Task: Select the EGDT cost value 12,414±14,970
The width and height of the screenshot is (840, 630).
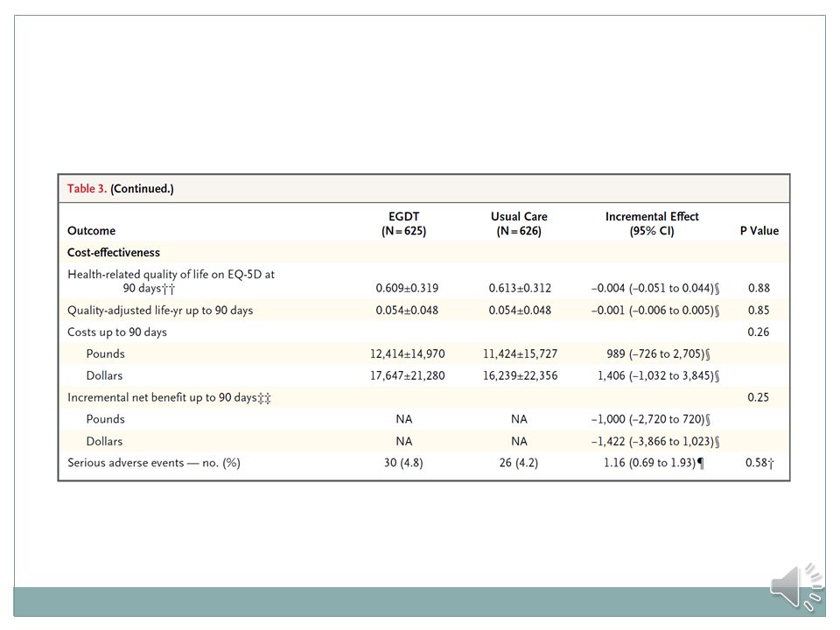Action: [x=407, y=354]
